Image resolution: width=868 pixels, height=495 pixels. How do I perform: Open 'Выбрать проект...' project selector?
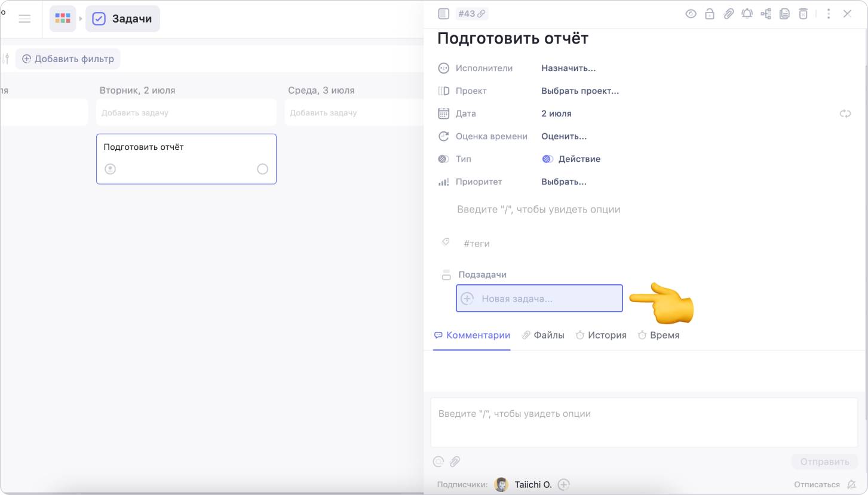click(579, 91)
